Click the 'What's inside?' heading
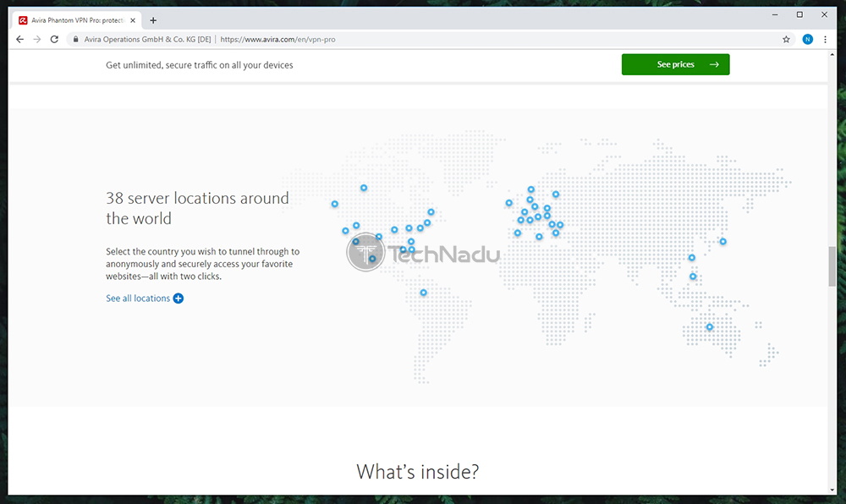 tap(418, 472)
